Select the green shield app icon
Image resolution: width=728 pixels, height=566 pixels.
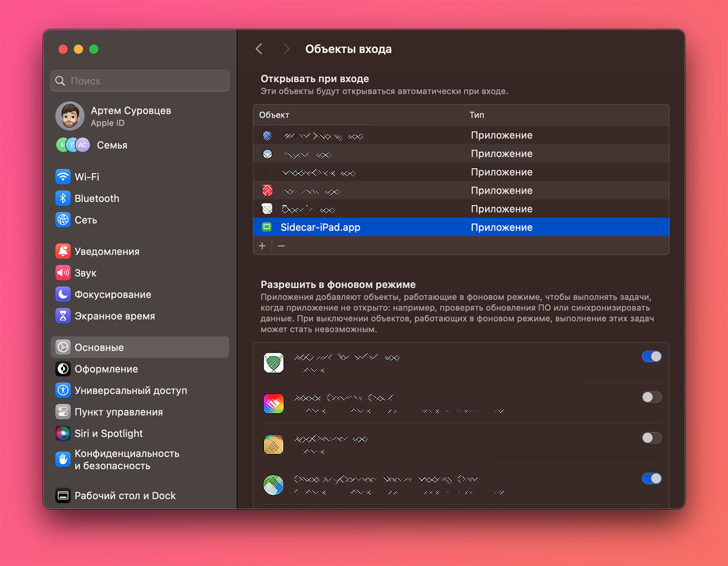[274, 363]
